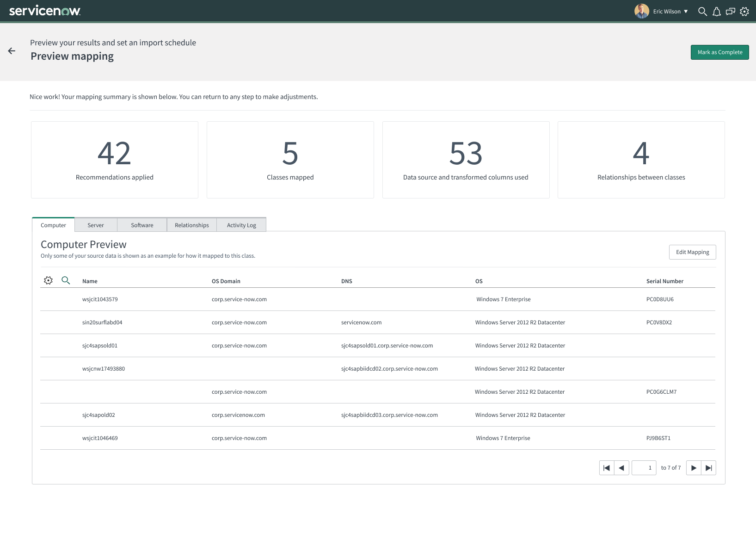Switch to the Server tab
Image resolution: width=756 pixels, height=558 pixels.
[x=96, y=225]
